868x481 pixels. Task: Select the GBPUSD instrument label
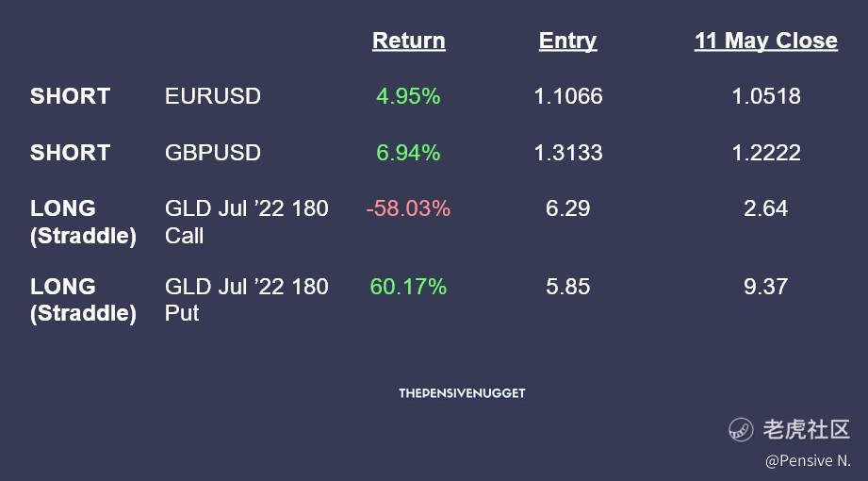click(213, 153)
